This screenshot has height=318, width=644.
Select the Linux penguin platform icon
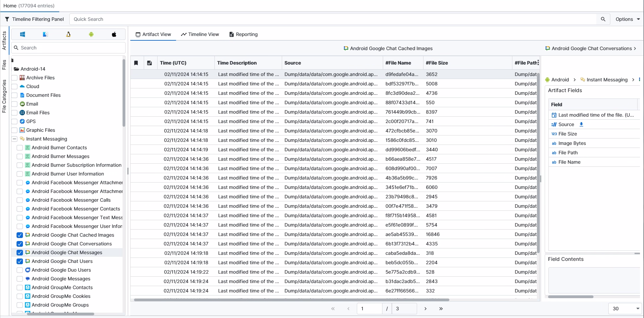pos(68,34)
